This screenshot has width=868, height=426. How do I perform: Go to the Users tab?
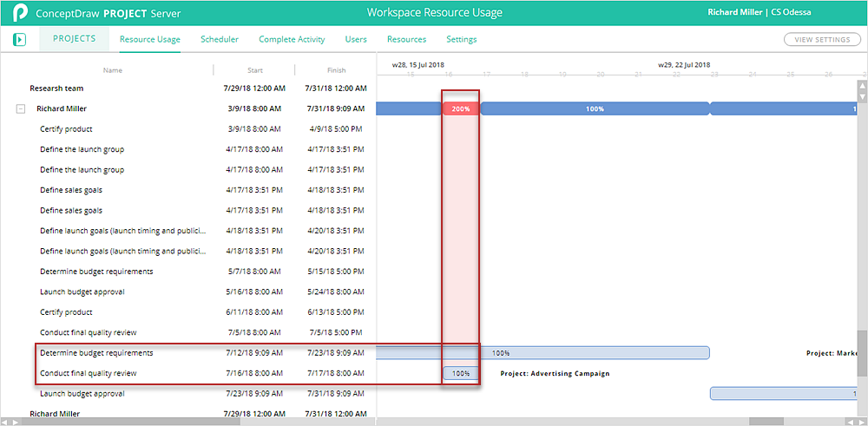(x=356, y=40)
